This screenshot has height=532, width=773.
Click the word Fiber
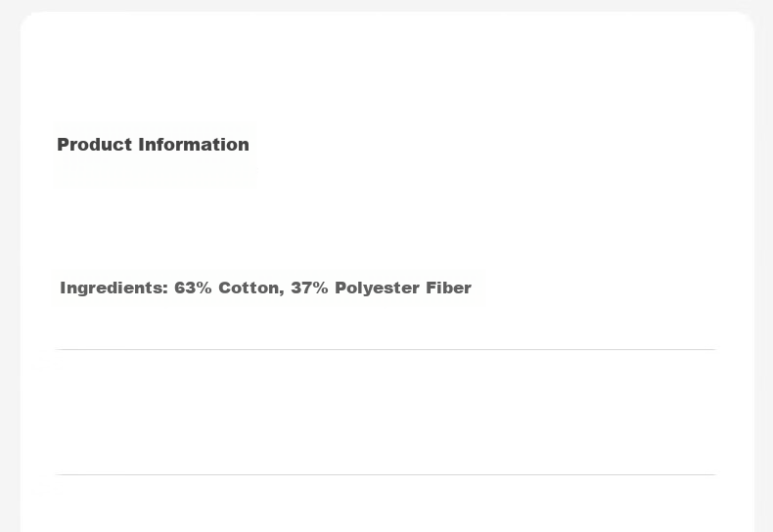pyautogui.click(x=448, y=288)
